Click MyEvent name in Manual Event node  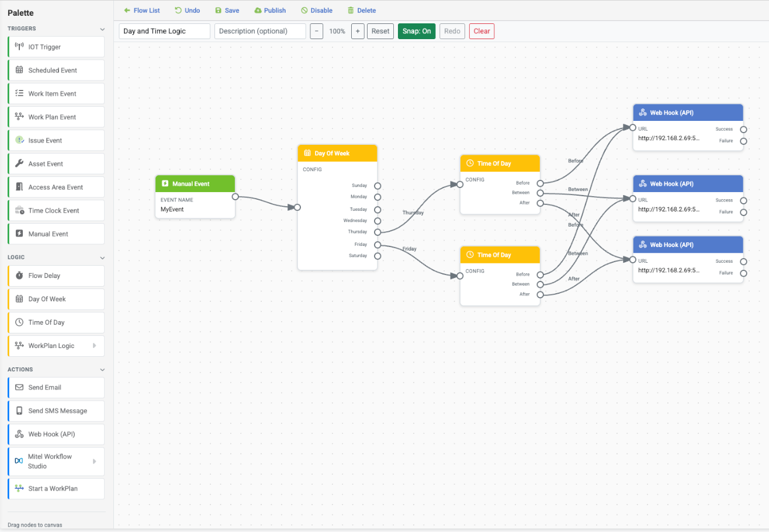point(172,209)
